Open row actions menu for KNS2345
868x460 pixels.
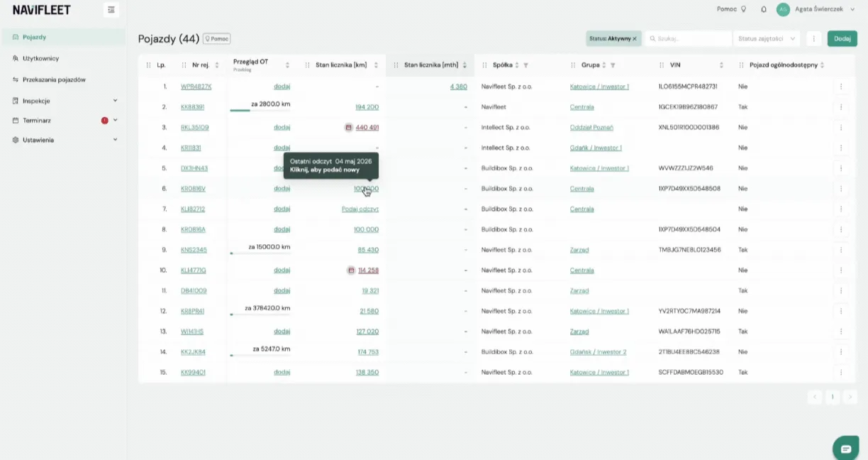[x=841, y=250]
